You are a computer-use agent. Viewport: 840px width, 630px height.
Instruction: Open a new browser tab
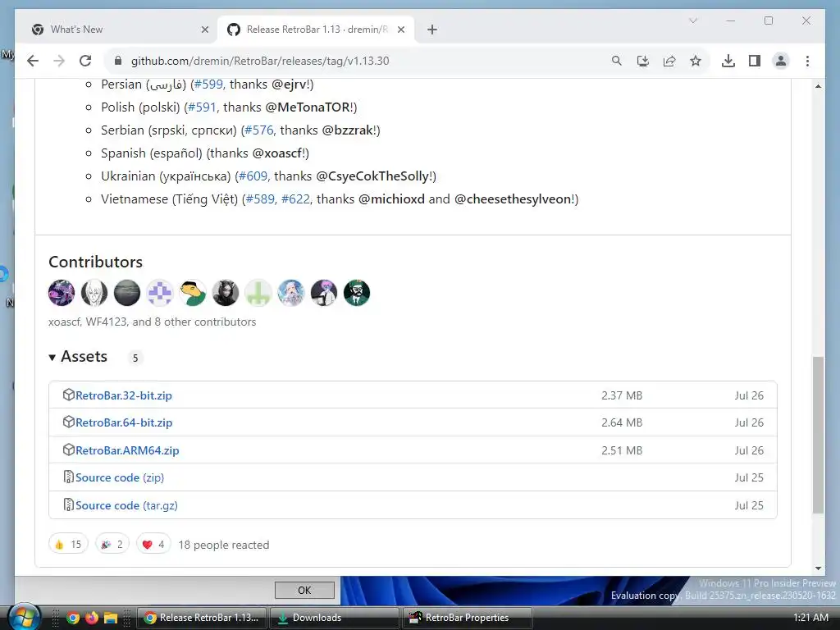432,30
